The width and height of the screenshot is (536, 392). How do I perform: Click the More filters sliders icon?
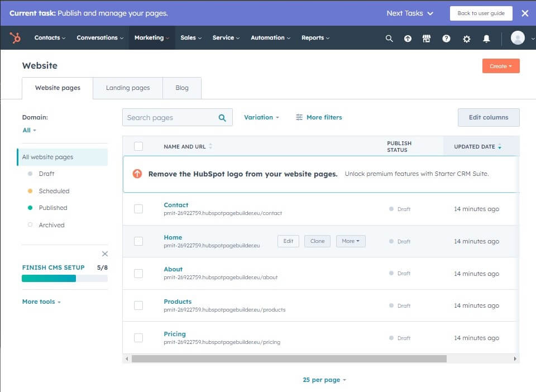pyautogui.click(x=299, y=117)
